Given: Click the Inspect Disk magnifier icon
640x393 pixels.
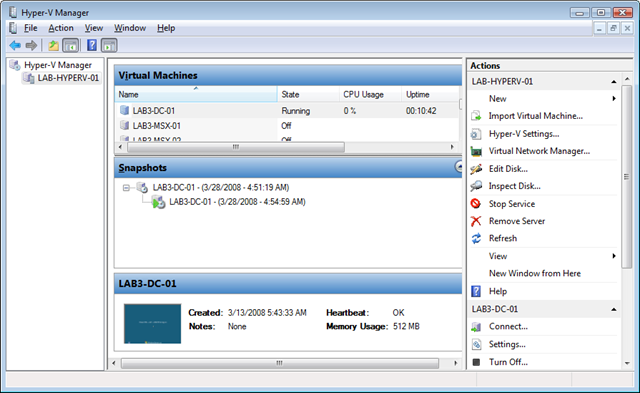Looking at the screenshot, I should coord(476,186).
